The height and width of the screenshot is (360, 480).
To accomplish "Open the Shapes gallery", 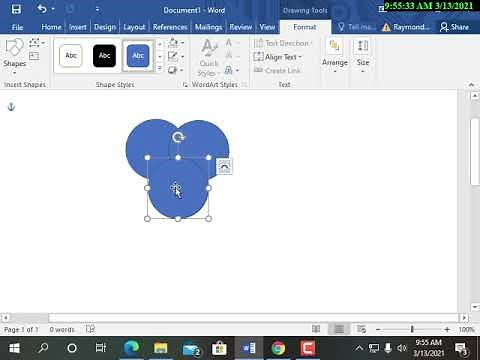I will point(14,56).
